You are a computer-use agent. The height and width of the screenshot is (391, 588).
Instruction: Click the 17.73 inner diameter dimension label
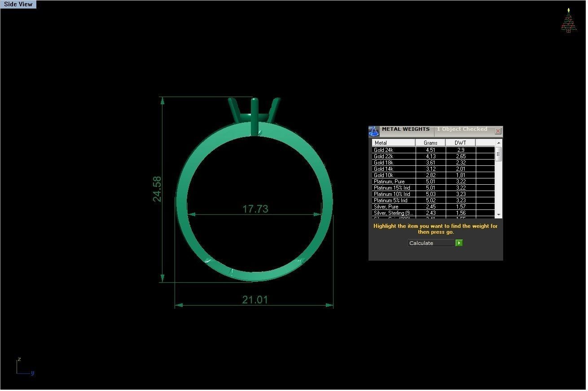click(x=255, y=209)
